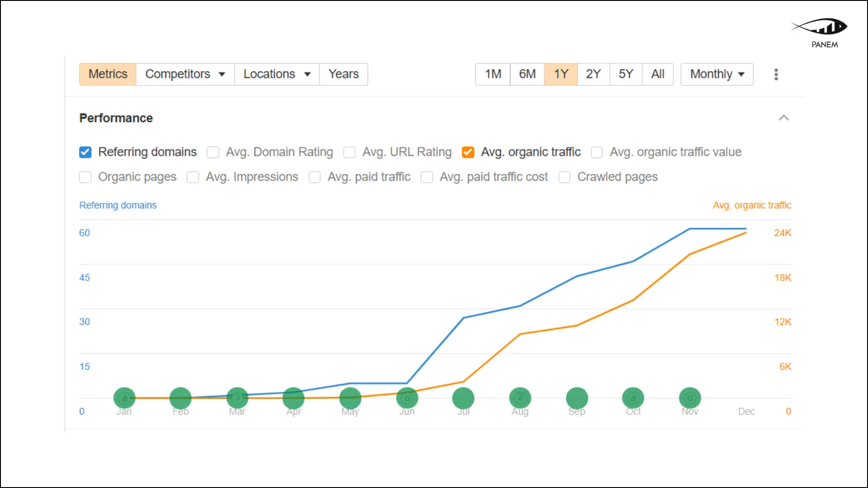Screen dimensions: 868x488
Task: Click the green marker above May
Action: coord(350,398)
